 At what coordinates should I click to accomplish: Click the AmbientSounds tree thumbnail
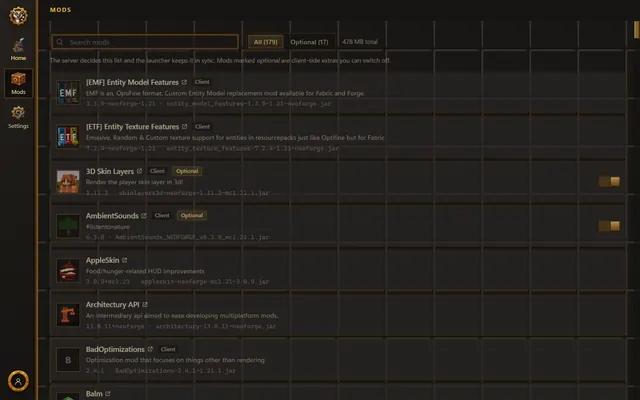pos(68,226)
